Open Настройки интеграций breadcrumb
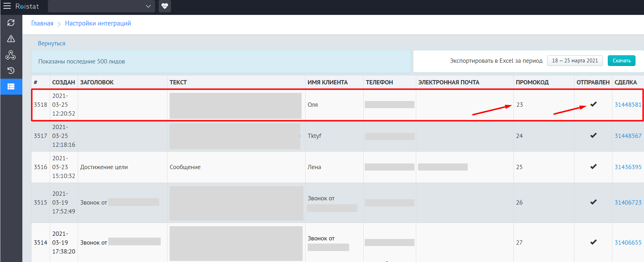The width and height of the screenshot is (644, 262). [x=98, y=23]
